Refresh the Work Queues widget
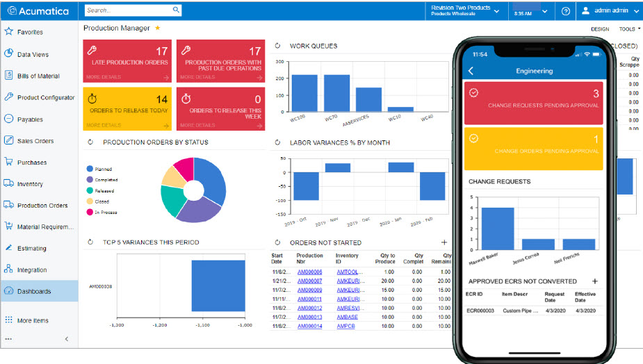 click(277, 46)
